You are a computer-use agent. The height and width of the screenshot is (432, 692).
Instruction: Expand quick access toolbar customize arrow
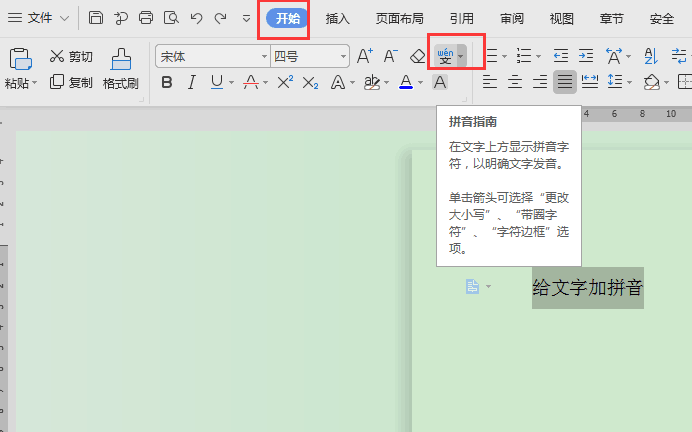click(246, 19)
